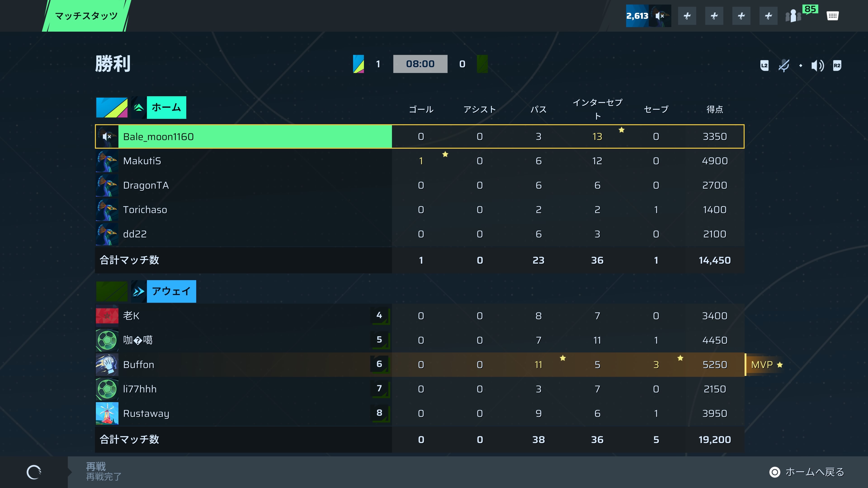Select Buffon's goalkeeper gloves avatar
The height and width of the screenshot is (488, 868).
(x=107, y=364)
